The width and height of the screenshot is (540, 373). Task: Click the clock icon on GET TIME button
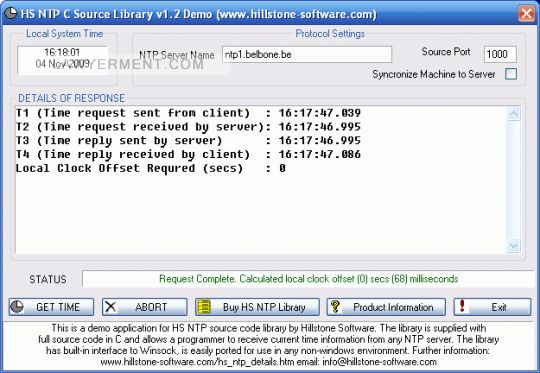(x=17, y=307)
